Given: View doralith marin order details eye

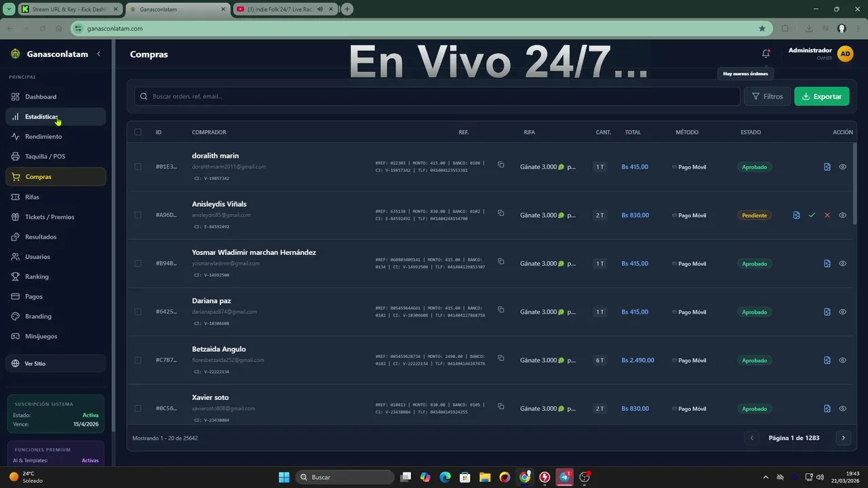Looking at the screenshot, I should click(x=843, y=167).
